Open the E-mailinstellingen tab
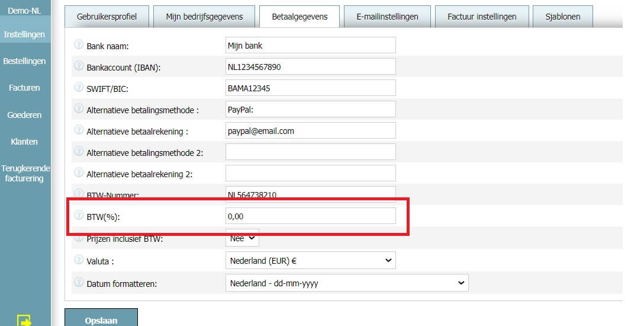 point(387,17)
